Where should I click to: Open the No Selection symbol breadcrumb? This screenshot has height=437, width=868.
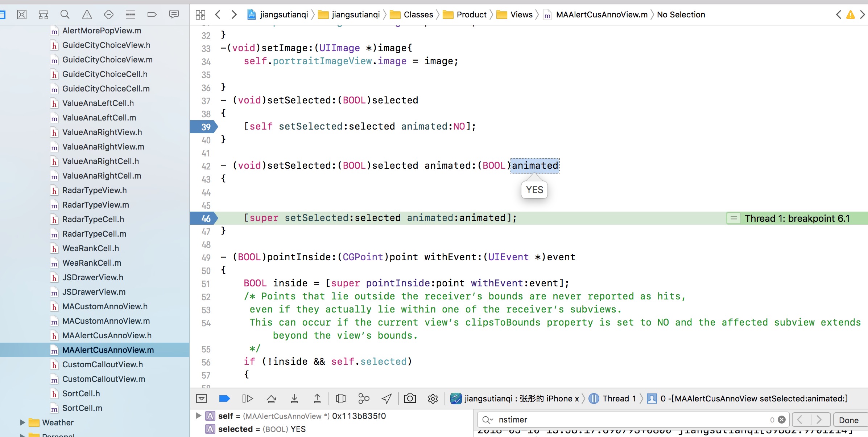click(x=681, y=15)
